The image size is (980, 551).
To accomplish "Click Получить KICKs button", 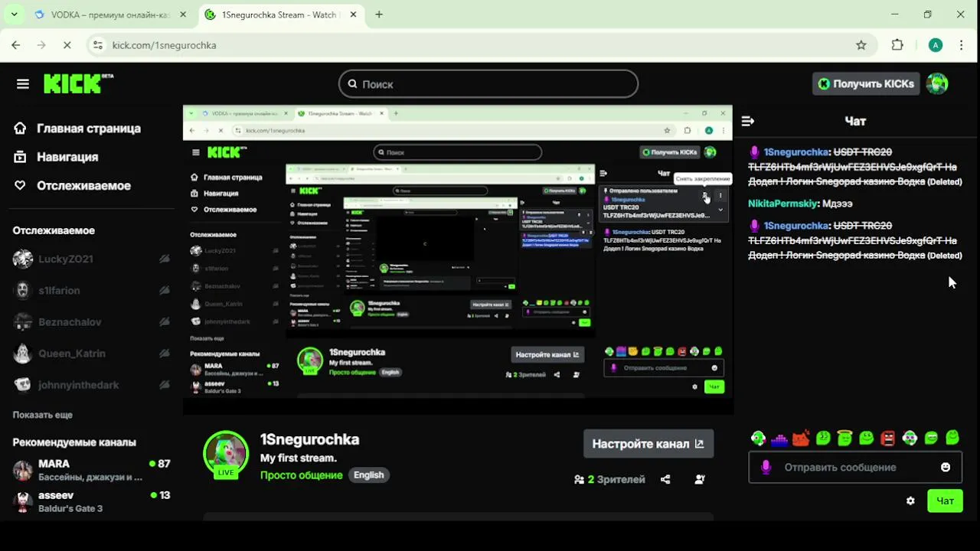I will 866,84.
